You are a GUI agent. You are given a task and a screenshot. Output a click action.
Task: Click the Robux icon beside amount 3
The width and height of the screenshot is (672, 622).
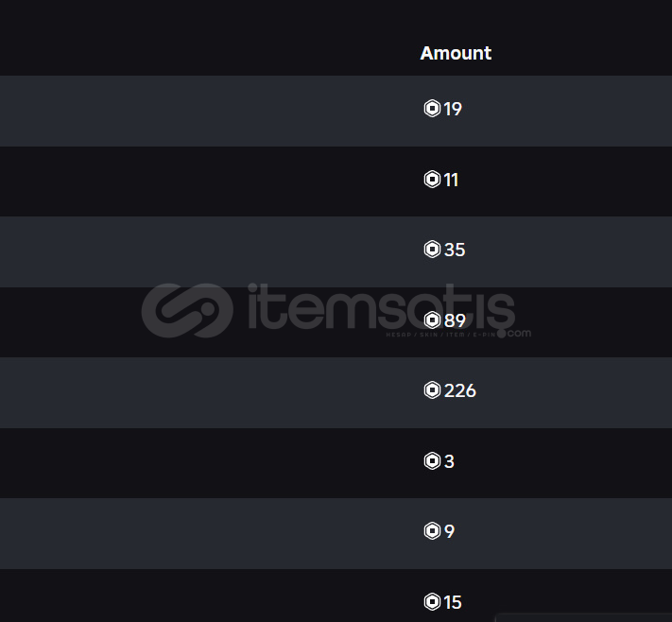coord(432,461)
